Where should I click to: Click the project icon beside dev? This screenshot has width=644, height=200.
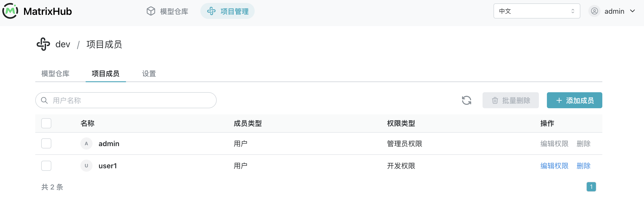[43, 44]
